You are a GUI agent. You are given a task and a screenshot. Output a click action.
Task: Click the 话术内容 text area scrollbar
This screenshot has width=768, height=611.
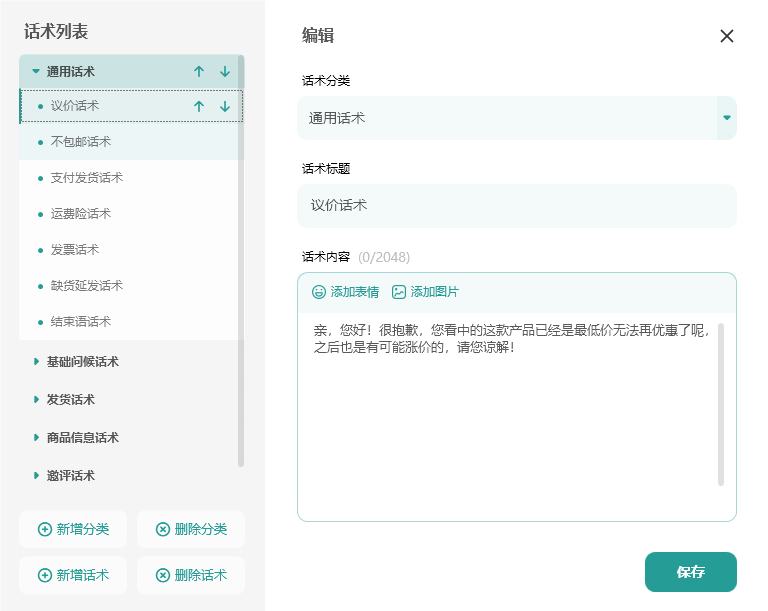721,404
